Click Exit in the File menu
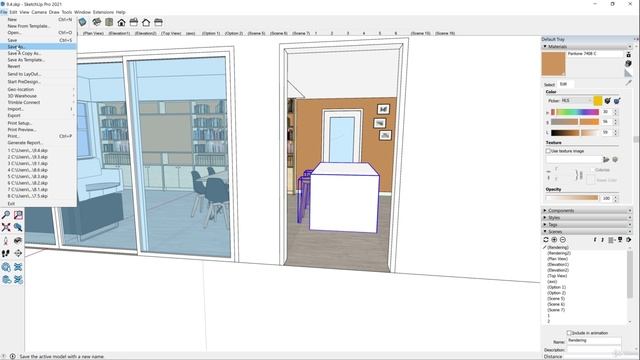Screen dimensions: 640x360 click(x=39, y=204)
